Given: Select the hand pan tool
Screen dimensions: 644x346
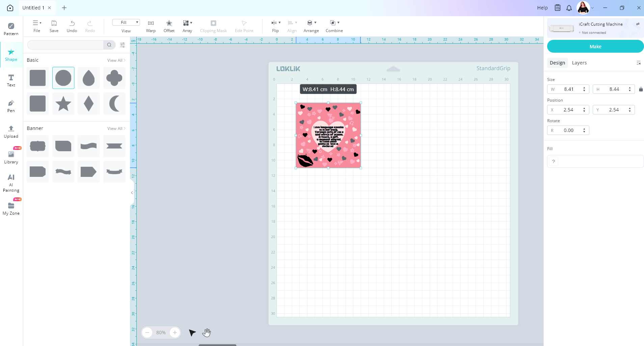Looking at the screenshot, I should click(x=207, y=333).
